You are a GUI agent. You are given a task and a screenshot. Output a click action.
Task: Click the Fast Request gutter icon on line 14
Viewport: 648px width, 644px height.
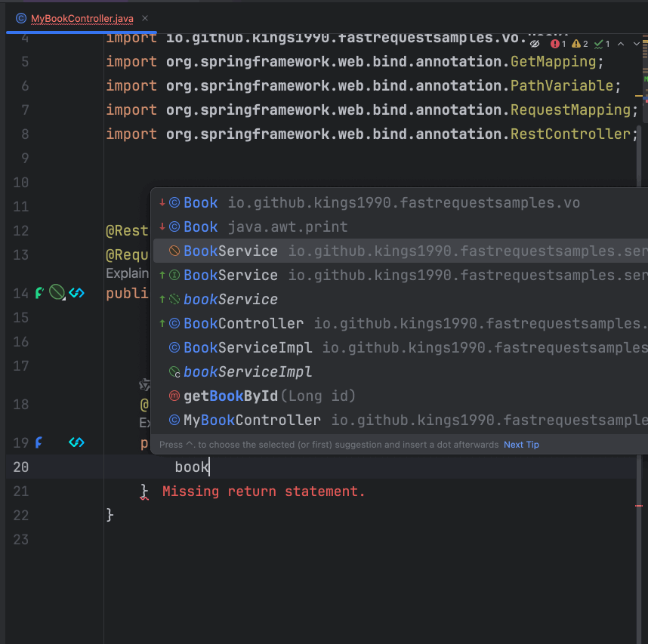coord(39,292)
